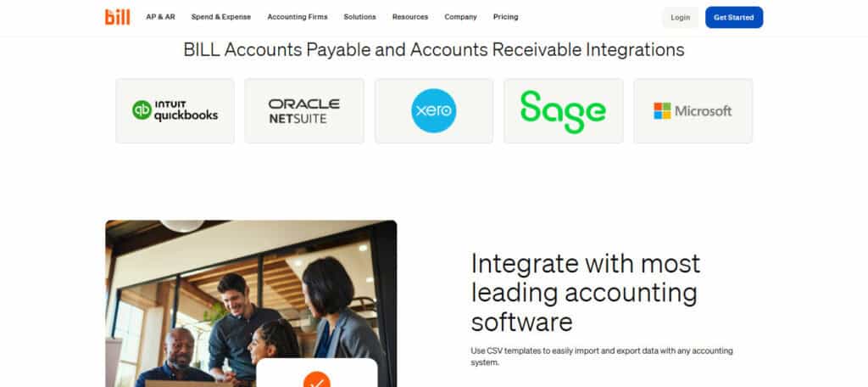Image resolution: width=868 pixels, height=387 pixels.
Task: Open the Solutions navigation menu
Action: click(x=359, y=17)
